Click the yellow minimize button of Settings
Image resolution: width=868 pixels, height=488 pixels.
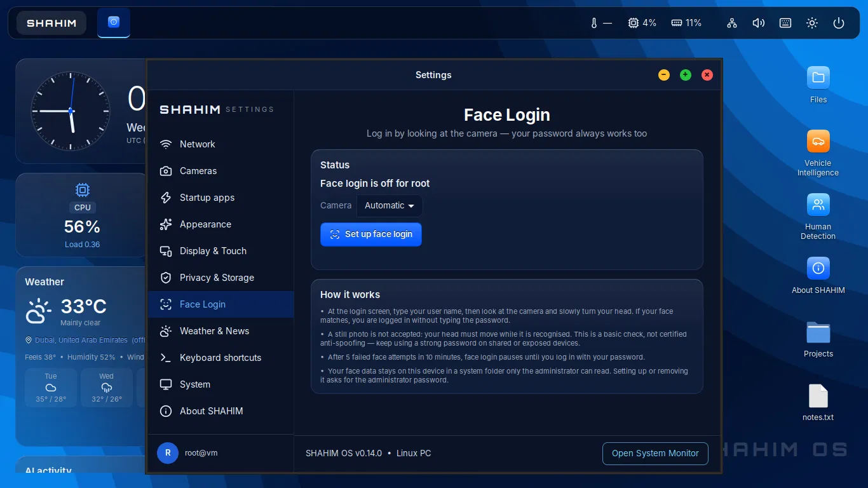tap(664, 75)
